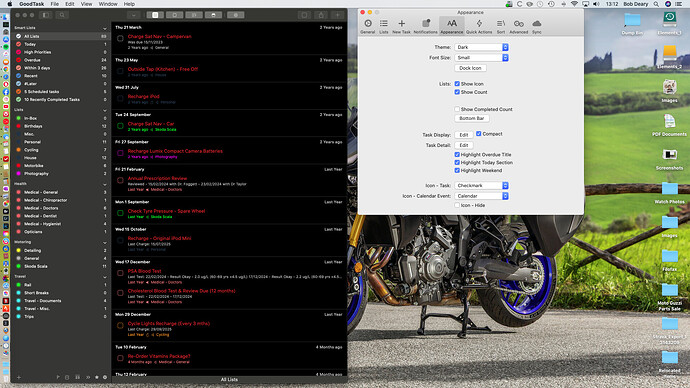Click the GoodTask toolbar search icon
Image resolution: width=690 pixels, height=388 pixels.
tap(62, 15)
